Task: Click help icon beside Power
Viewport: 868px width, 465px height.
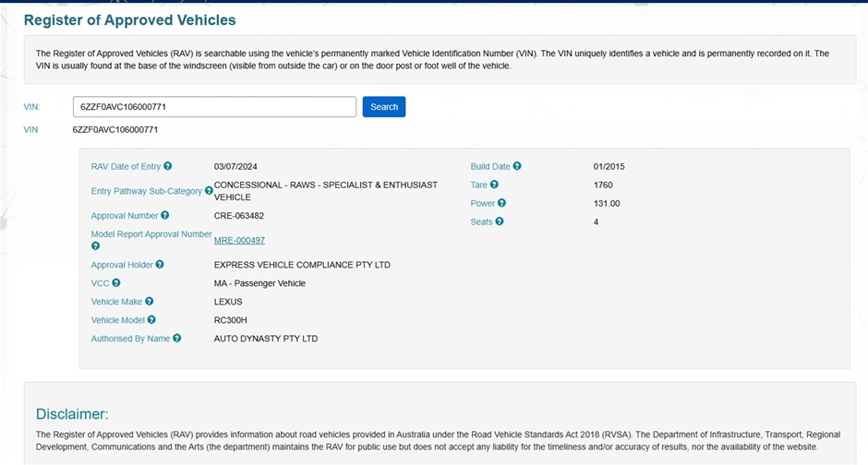Action: click(502, 203)
